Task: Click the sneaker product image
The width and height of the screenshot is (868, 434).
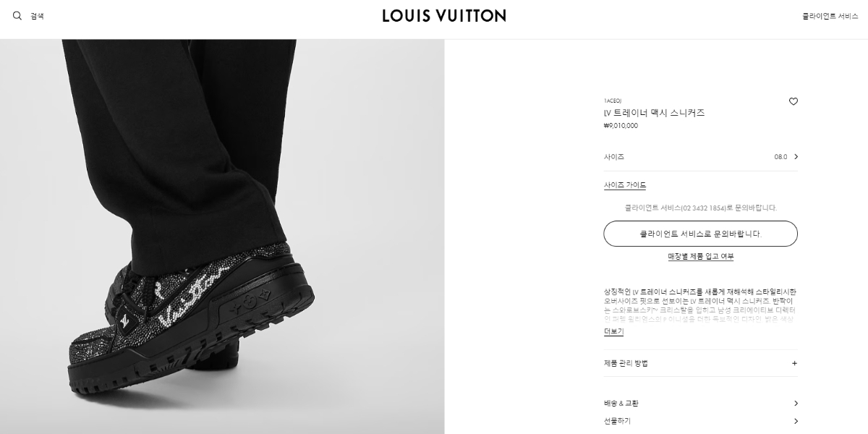Action: [x=222, y=237]
